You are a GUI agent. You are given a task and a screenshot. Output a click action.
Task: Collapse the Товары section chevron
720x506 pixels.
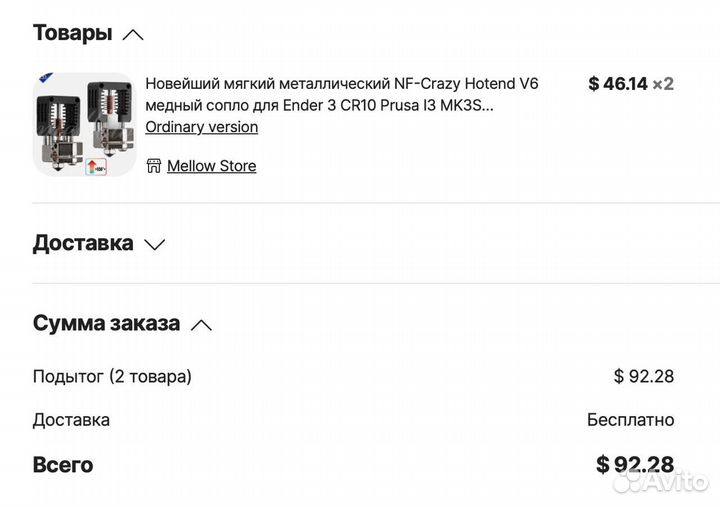point(133,34)
